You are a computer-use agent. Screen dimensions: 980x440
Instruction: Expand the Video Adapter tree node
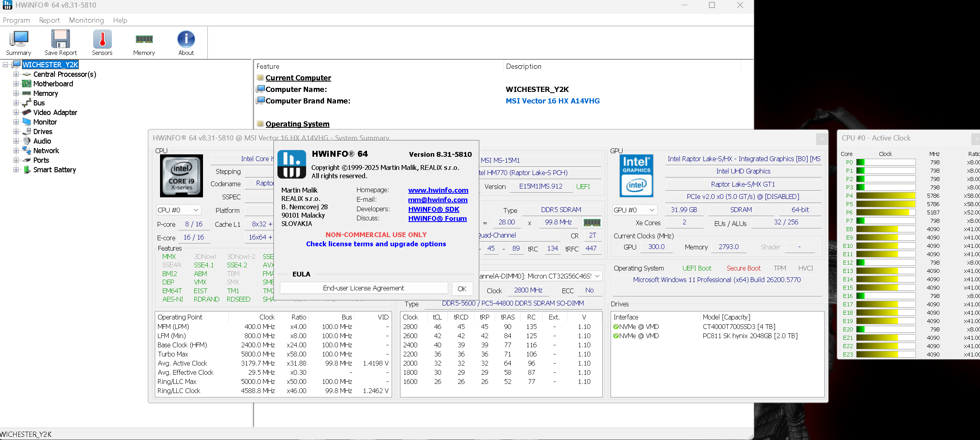pyautogui.click(x=16, y=113)
